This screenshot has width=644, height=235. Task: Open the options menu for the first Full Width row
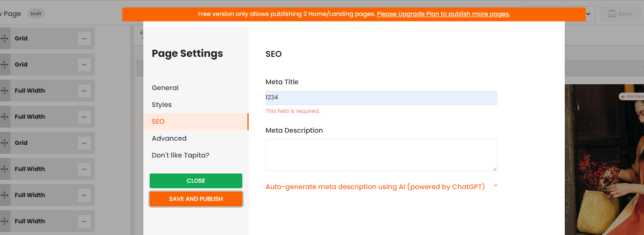click(x=84, y=91)
